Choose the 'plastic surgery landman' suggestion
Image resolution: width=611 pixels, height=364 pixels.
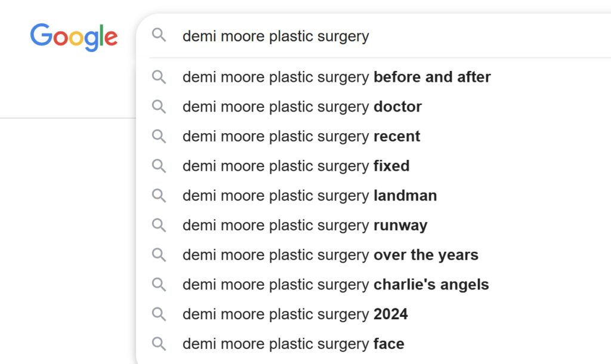310,196
